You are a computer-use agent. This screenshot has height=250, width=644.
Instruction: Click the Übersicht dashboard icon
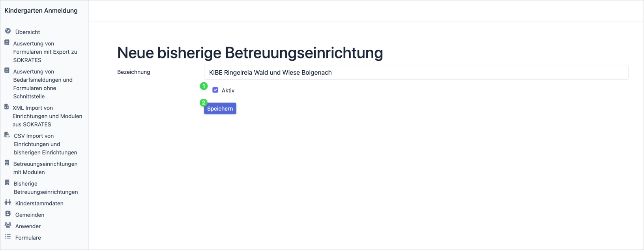pos(8,31)
